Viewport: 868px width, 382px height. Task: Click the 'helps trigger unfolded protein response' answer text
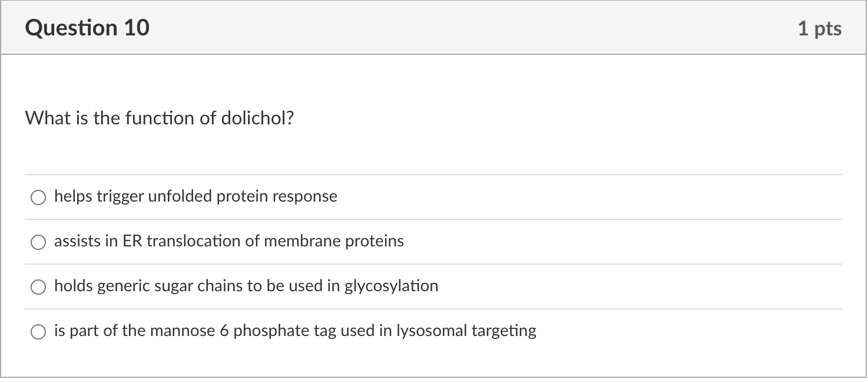[x=196, y=196]
